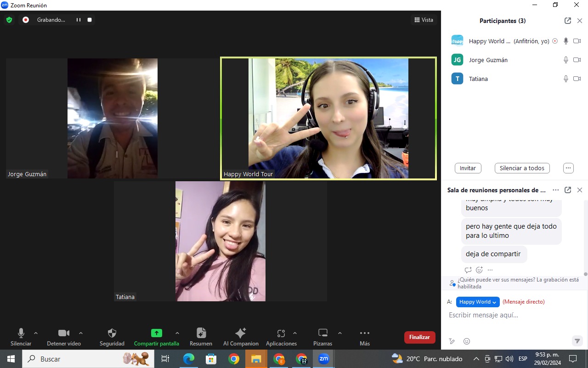The height and width of the screenshot is (368, 588).
Task: Mute Jorge Guzmán's microphone
Action: (566, 60)
